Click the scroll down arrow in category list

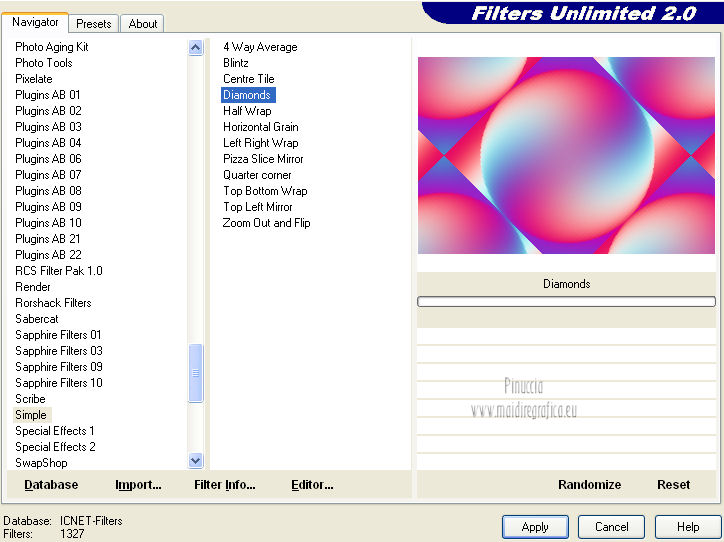(x=195, y=460)
